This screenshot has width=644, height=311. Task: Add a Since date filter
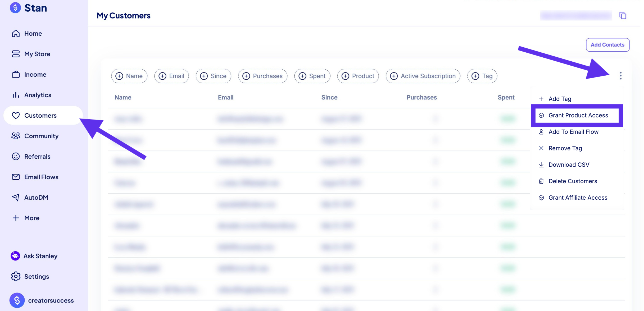(x=214, y=76)
